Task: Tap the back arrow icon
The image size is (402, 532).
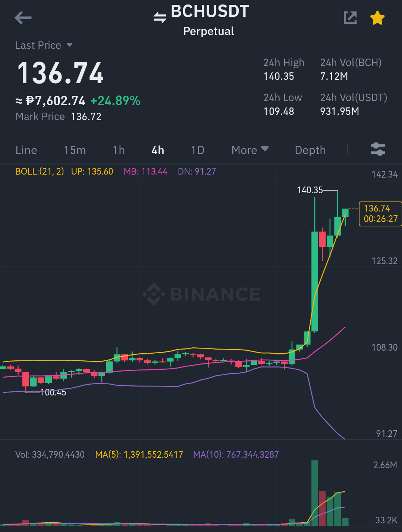Action: (23, 18)
